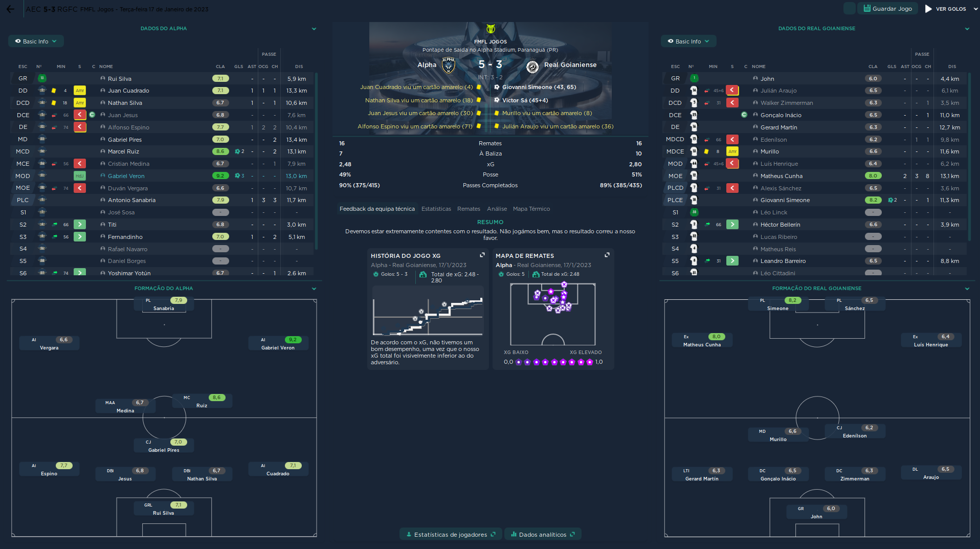
Task: Click Titi's green substituted-on arrow icon
Action: (80, 225)
